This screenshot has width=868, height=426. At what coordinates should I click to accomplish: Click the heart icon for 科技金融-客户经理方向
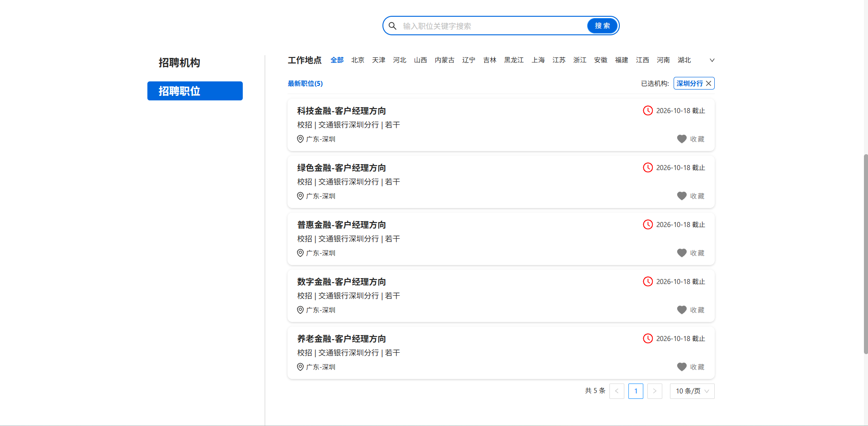pyautogui.click(x=682, y=139)
